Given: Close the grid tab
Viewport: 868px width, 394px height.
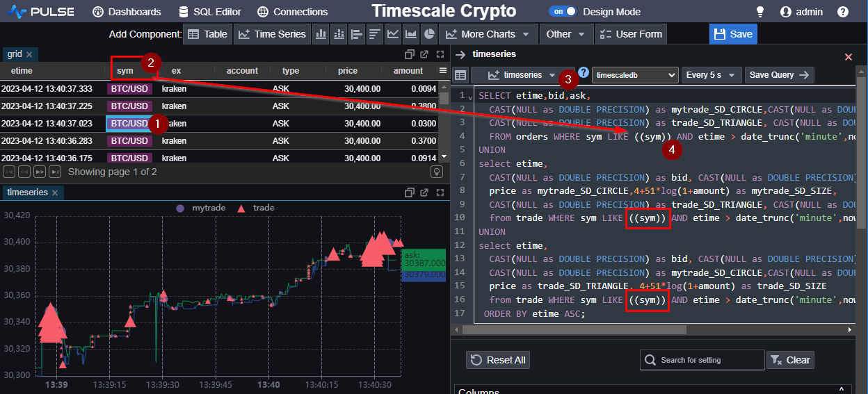Looking at the screenshot, I should pyautogui.click(x=29, y=54).
